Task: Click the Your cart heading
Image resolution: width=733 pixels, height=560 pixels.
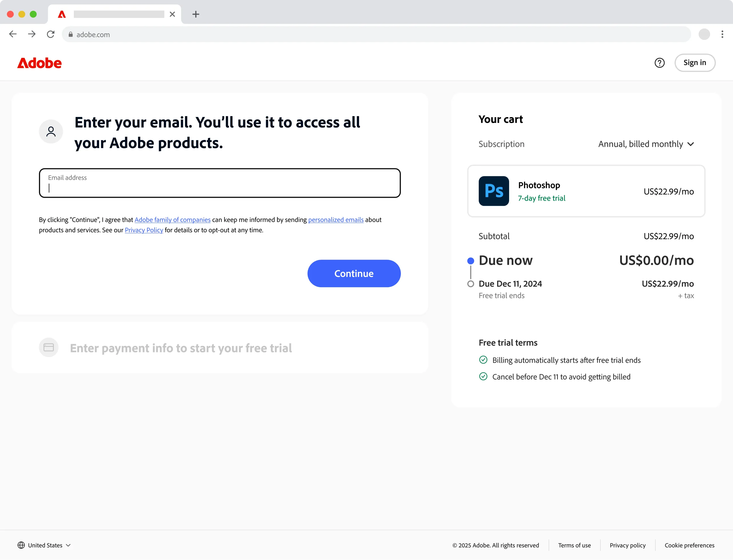Action: 501,119
